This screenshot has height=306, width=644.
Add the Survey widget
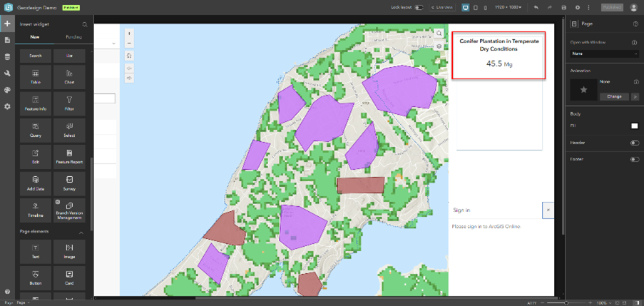69,183
